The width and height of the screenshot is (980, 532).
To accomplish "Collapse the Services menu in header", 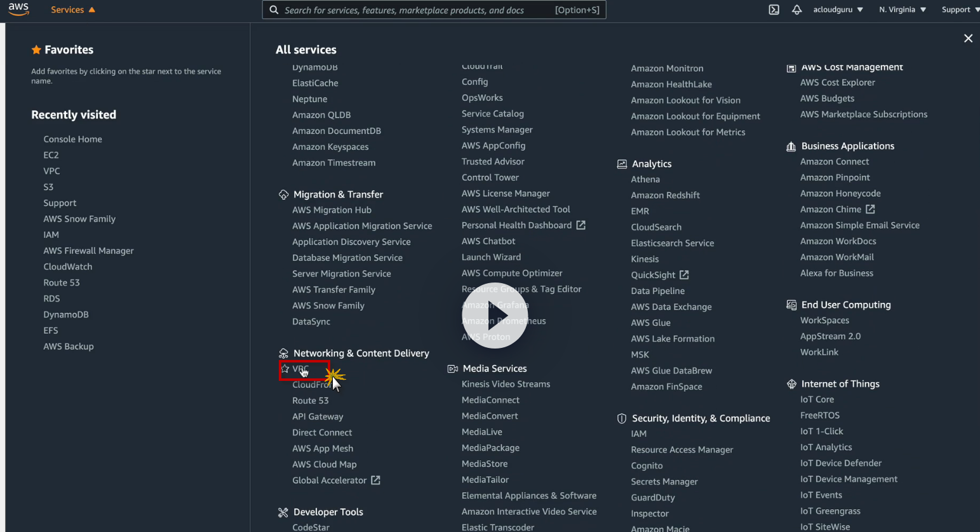I will coord(73,10).
